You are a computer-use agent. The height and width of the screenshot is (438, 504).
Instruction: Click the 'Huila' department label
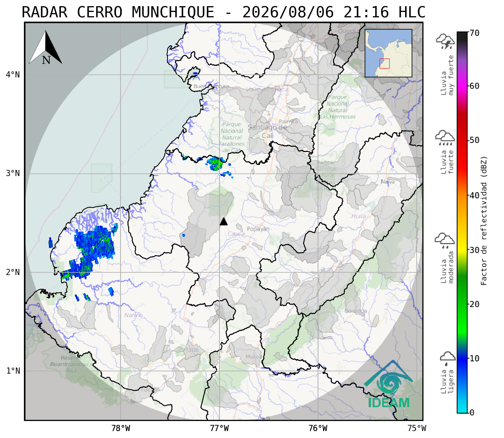(358, 216)
